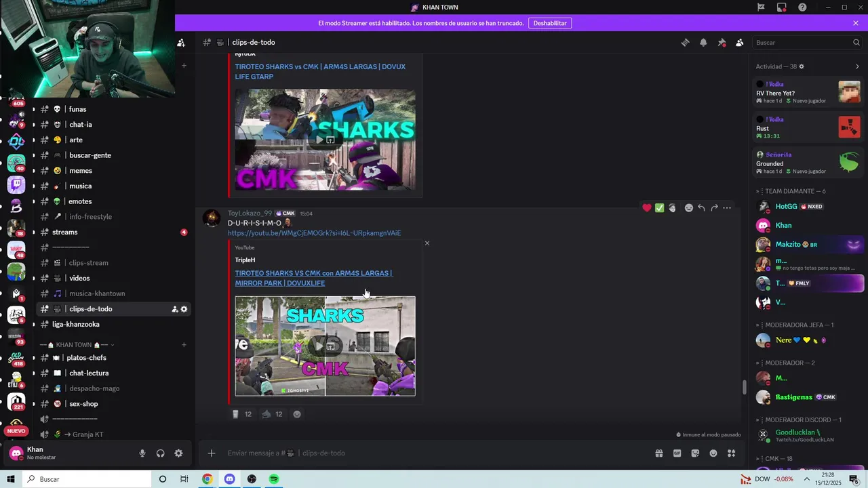This screenshot has width=868, height=488.
Task: Open more options three dots on message
Action: point(727,207)
